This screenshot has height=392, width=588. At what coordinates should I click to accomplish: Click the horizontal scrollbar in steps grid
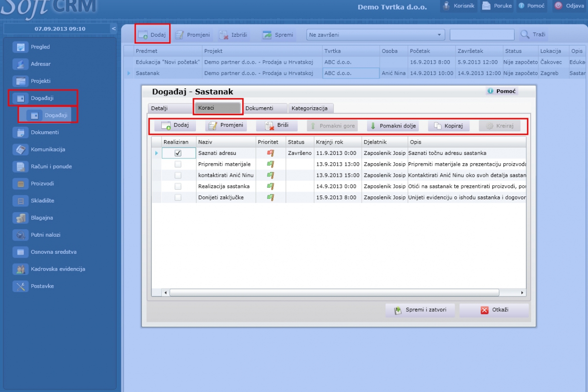click(x=334, y=293)
